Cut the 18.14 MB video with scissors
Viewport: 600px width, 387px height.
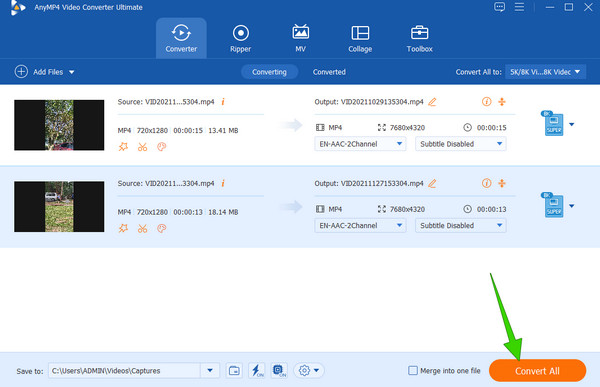pos(142,229)
